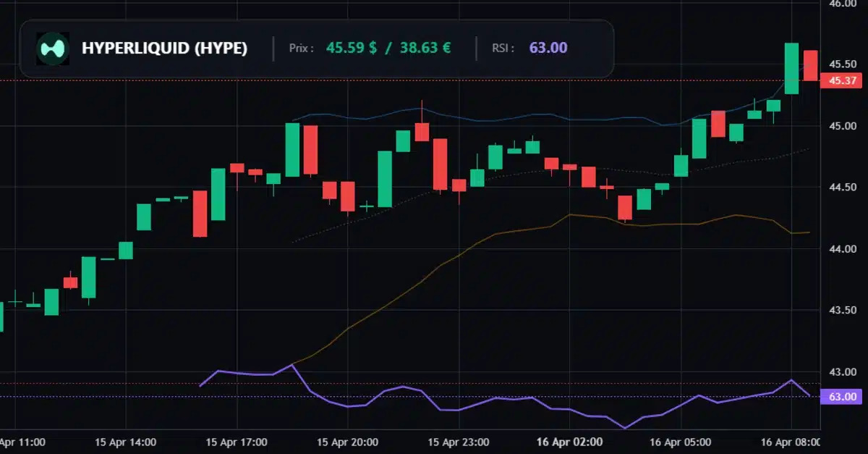Click the 44.00 price axis label
Screen dimensions: 868x454
coord(843,249)
